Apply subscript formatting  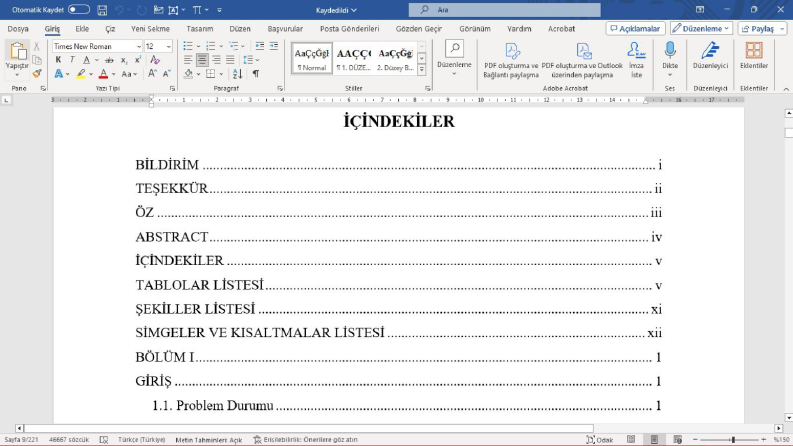tap(123, 60)
